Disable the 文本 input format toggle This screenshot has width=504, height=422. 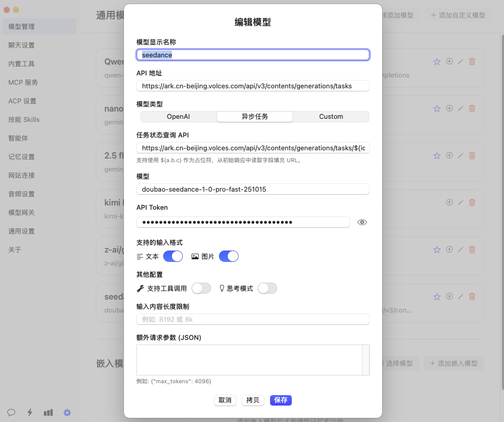point(173,256)
